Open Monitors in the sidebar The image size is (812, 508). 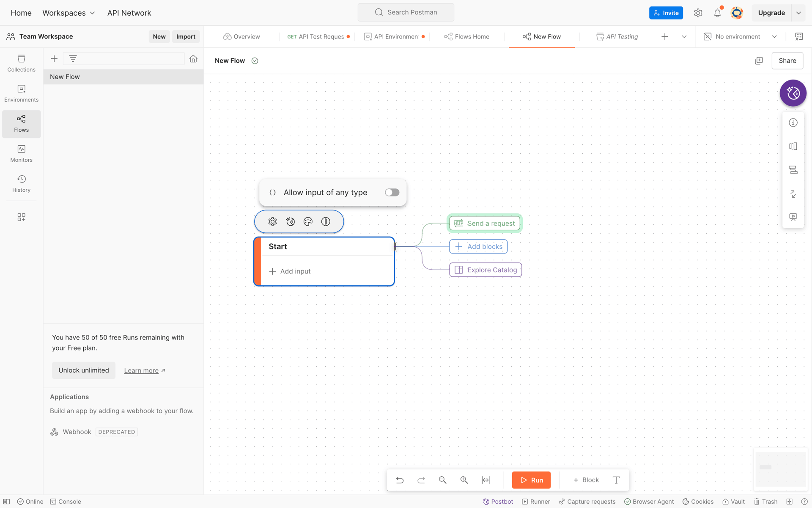(21, 154)
